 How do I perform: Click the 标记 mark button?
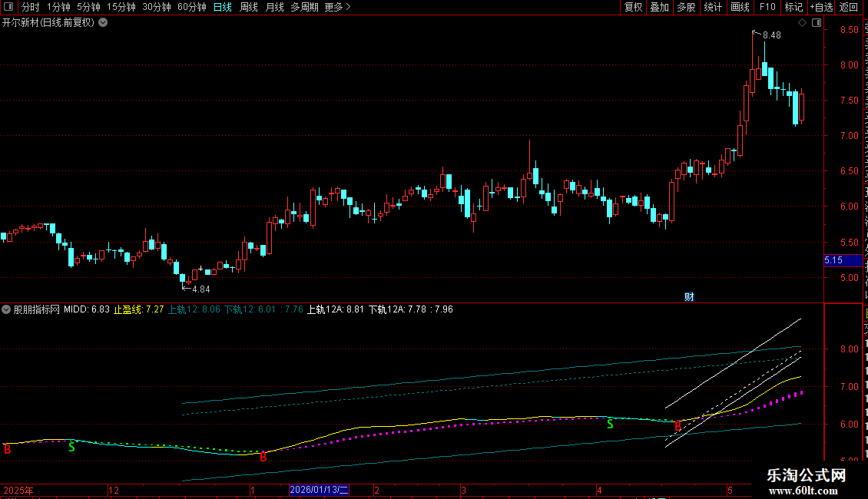click(x=793, y=7)
